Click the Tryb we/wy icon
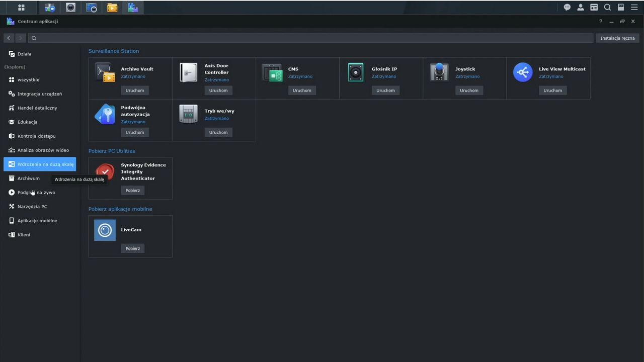644x362 pixels. (x=188, y=114)
